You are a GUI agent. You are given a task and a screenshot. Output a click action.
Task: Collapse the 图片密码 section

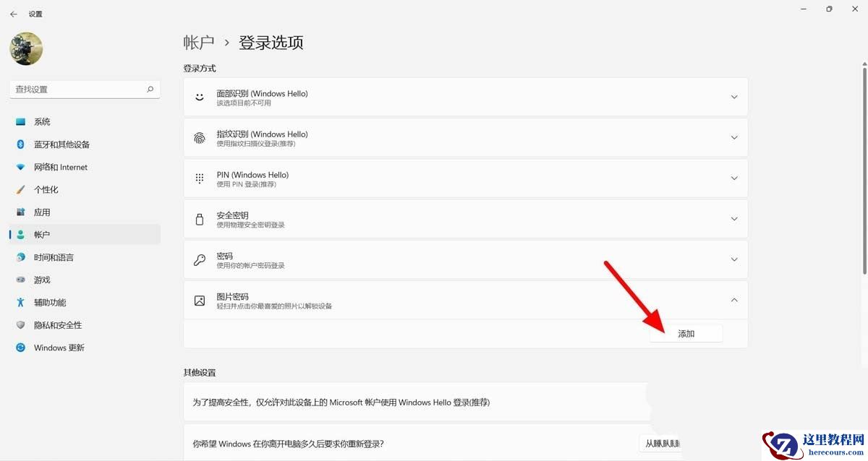[x=734, y=299]
